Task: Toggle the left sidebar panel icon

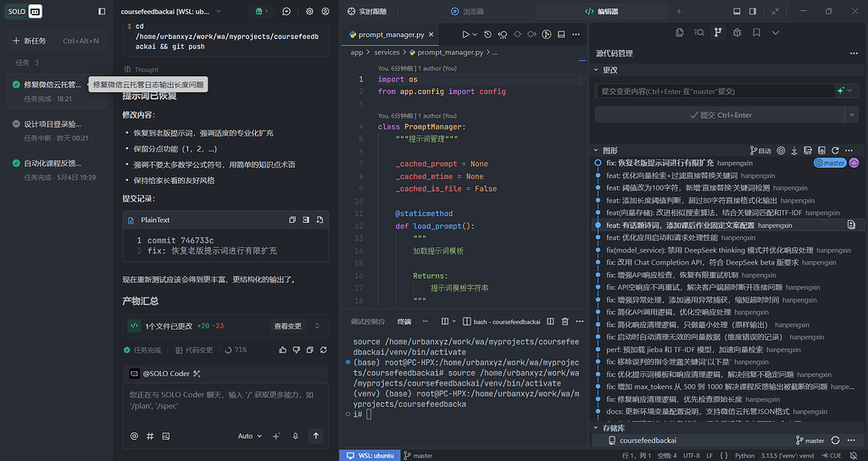Action: pos(102,11)
